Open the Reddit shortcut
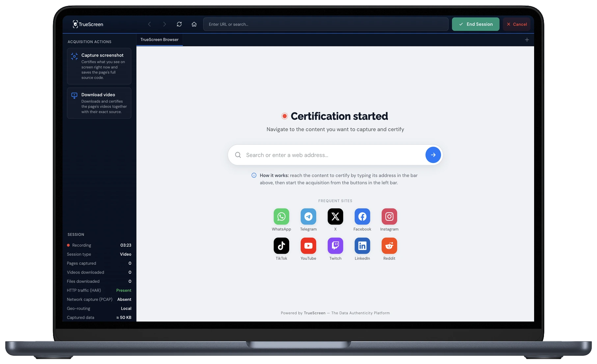 point(389,249)
